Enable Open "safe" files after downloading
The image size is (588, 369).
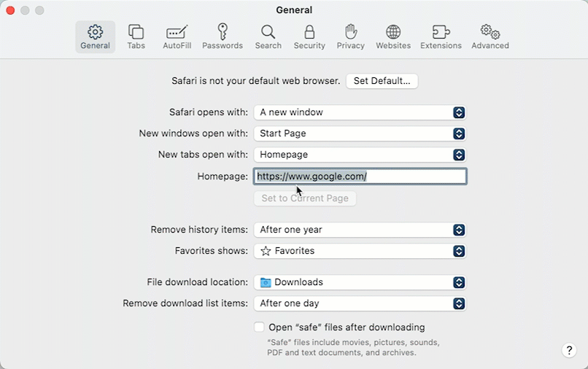(259, 327)
